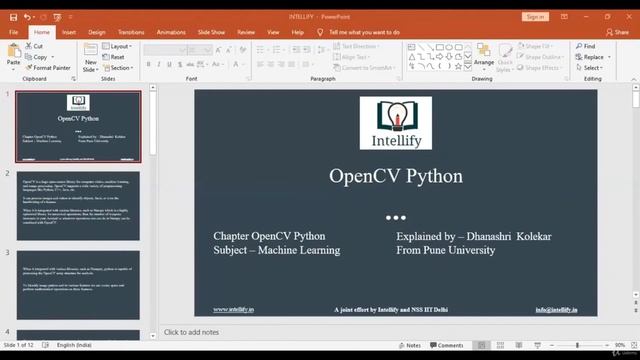Screen dimensions: 640x360
Task: Open the Comments pane from status bar
Action: 447,345
